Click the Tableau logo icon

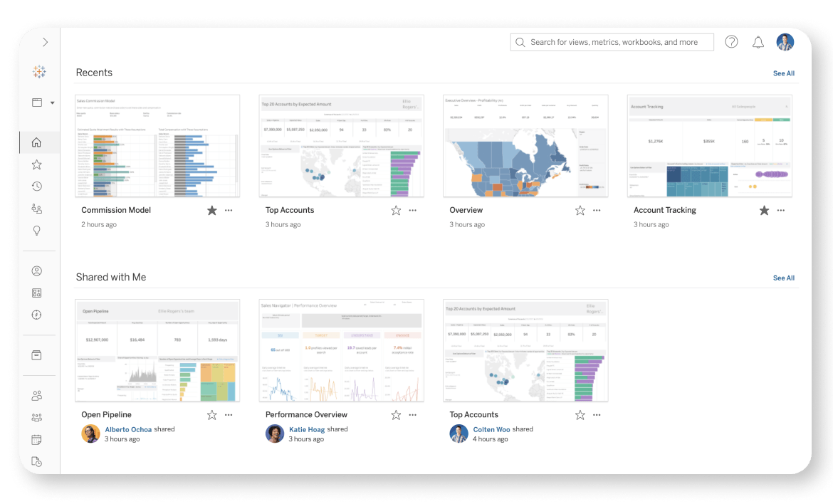(39, 72)
